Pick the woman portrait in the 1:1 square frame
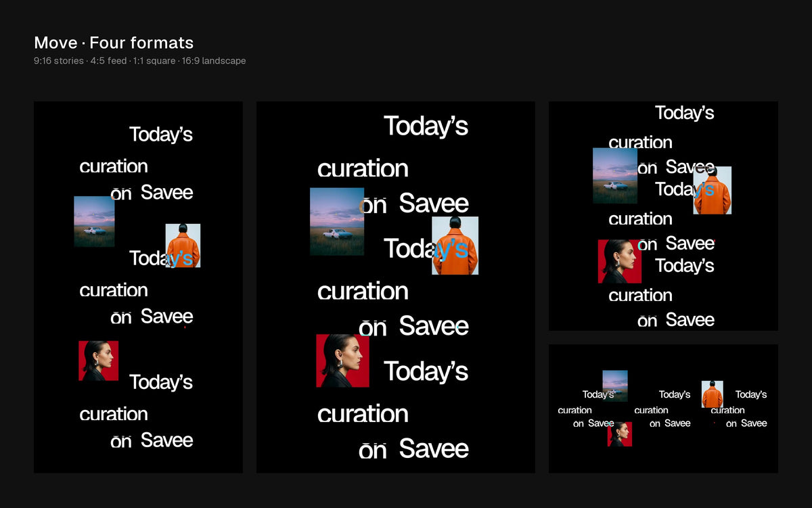The width and height of the screenshot is (812, 508). pyautogui.click(x=620, y=261)
